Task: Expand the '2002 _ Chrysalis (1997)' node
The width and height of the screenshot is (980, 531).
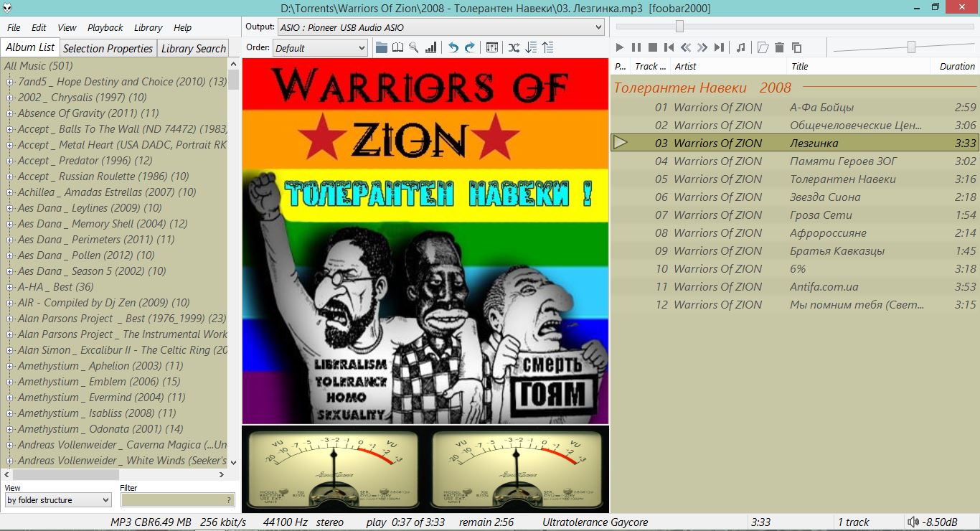Action: [x=10, y=98]
